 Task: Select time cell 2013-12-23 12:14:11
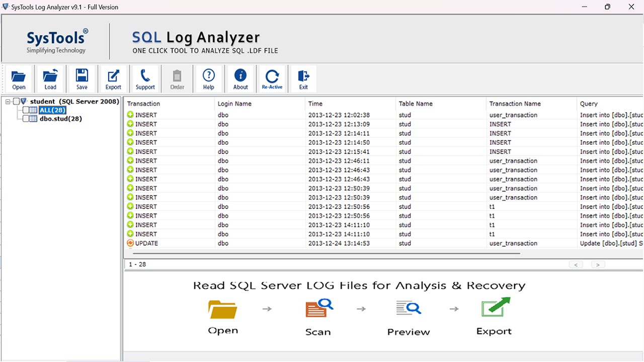[x=339, y=133]
